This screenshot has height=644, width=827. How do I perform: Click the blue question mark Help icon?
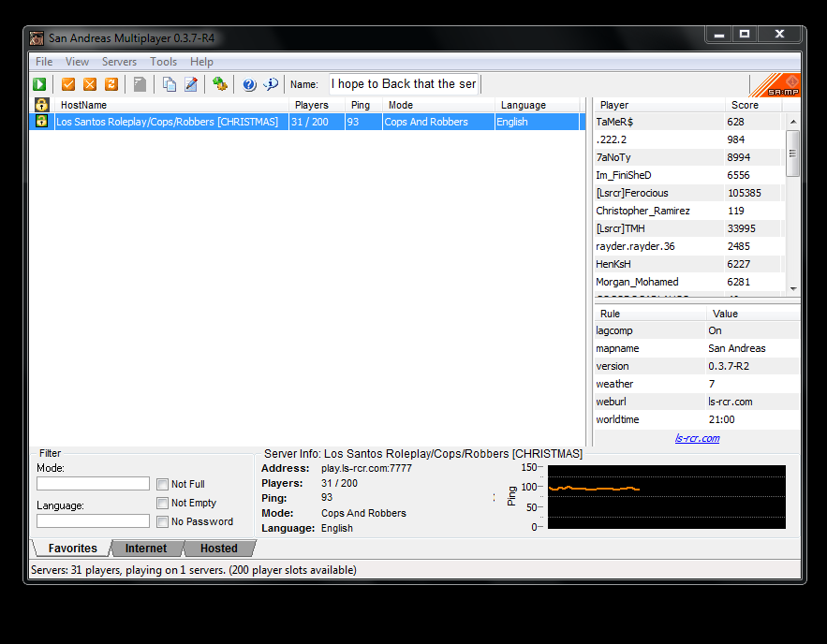pos(249,84)
